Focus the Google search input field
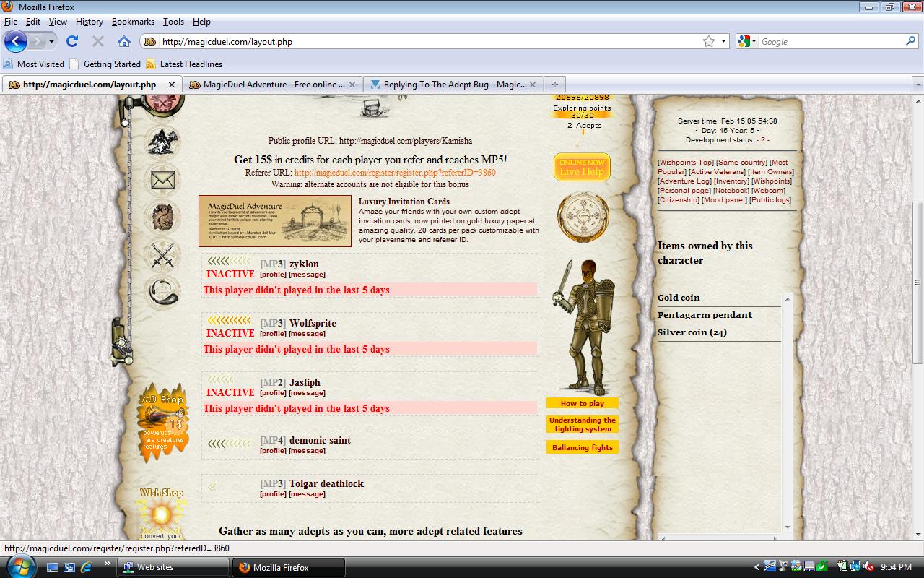The image size is (924, 578). [830, 41]
